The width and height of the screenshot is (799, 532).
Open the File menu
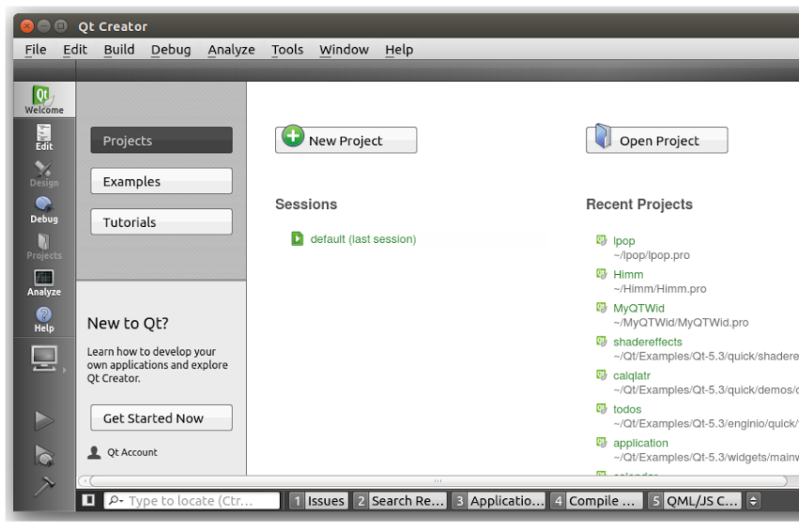tap(36, 50)
